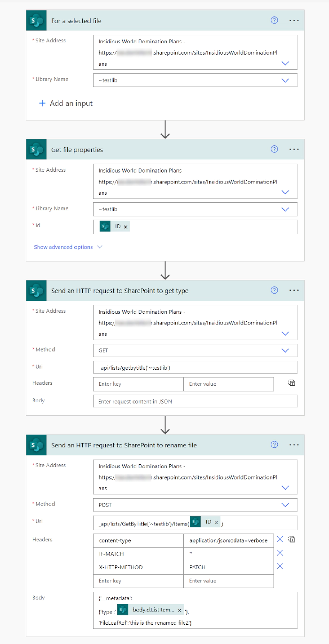Open more options menu for 'For a selected file'

coord(294,20)
